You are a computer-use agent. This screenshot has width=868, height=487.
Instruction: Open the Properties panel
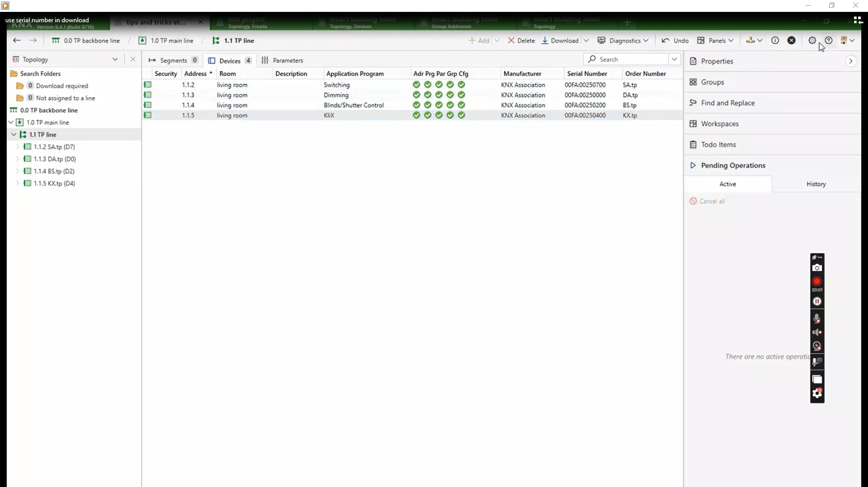click(x=717, y=61)
